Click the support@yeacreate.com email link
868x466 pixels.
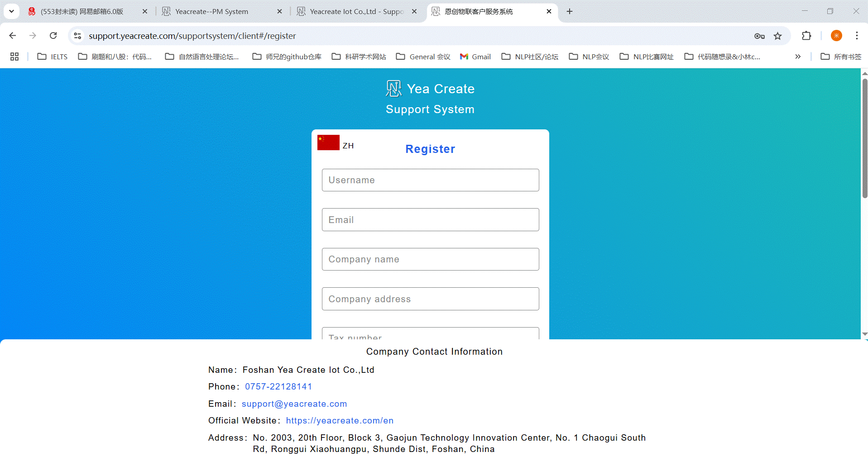click(x=294, y=404)
